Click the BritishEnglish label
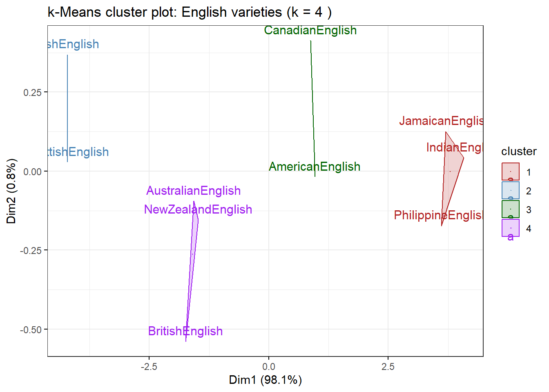The width and height of the screenshot is (549, 392). [185, 331]
